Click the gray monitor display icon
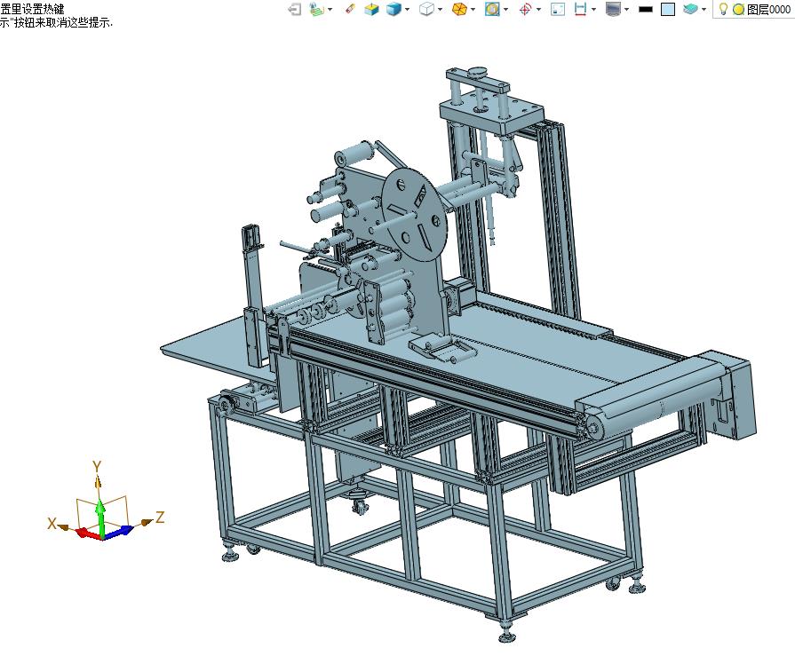795x672 pixels. pos(614,9)
